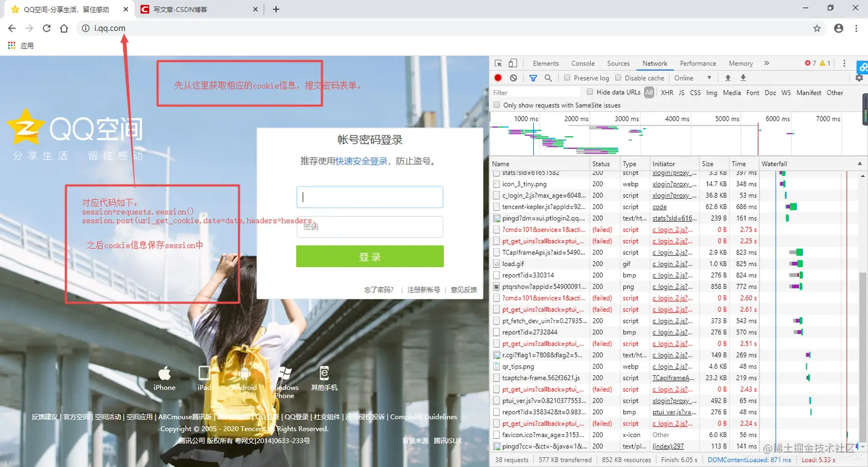Click the QQ password input field
Viewport: 868px width, 467px height.
[x=369, y=227]
